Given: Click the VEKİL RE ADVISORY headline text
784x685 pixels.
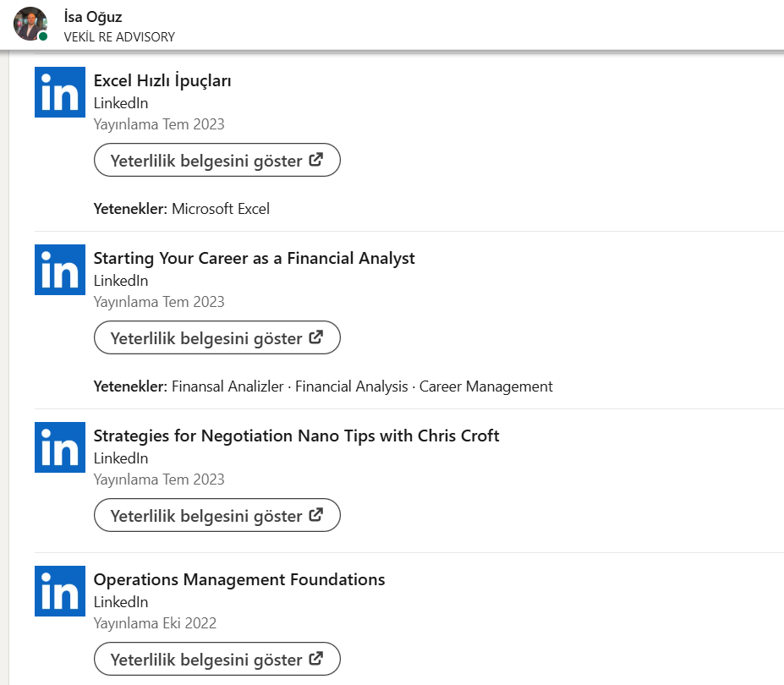Looking at the screenshot, I should pyautogui.click(x=119, y=37).
